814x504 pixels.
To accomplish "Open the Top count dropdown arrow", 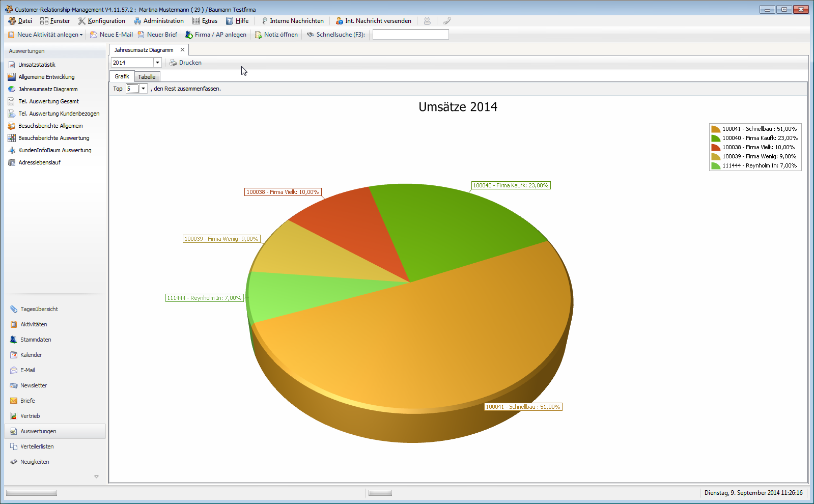I will (143, 89).
